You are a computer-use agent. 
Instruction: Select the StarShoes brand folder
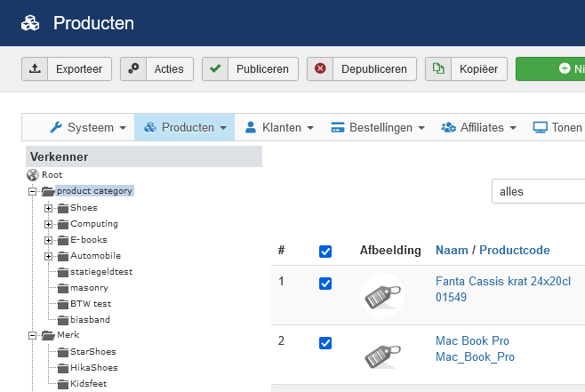tap(93, 352)
